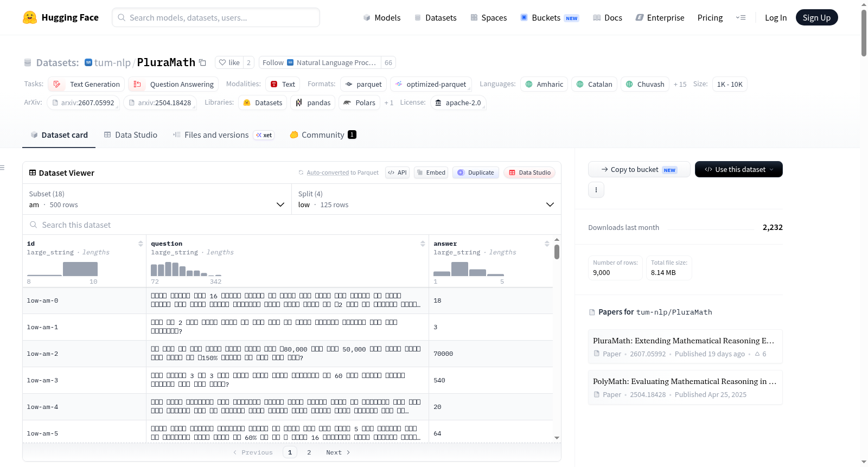Screen dimensions: 868x467
Task: Click the pandas library tag
Action: tap(313, 103)
